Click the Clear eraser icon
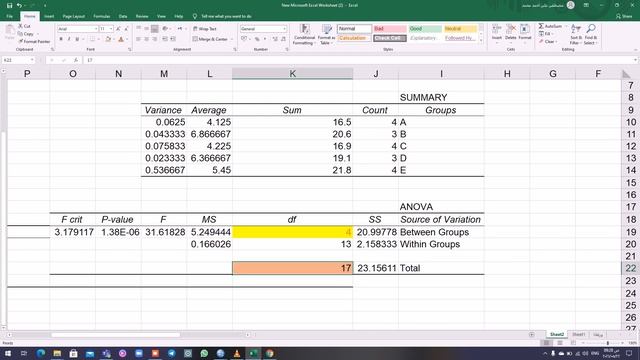640x360 pixels. tap(541, 42)
